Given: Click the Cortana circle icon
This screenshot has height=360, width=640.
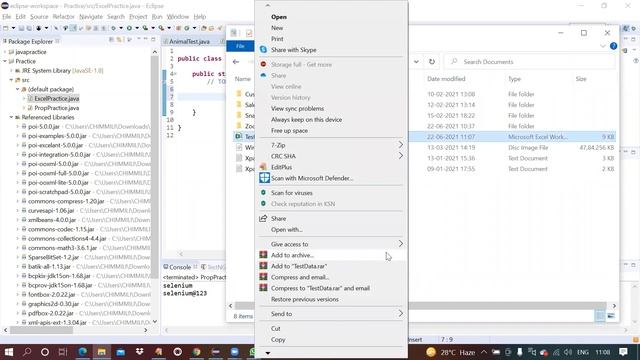Looking at the screenshot, I should 45,352.
